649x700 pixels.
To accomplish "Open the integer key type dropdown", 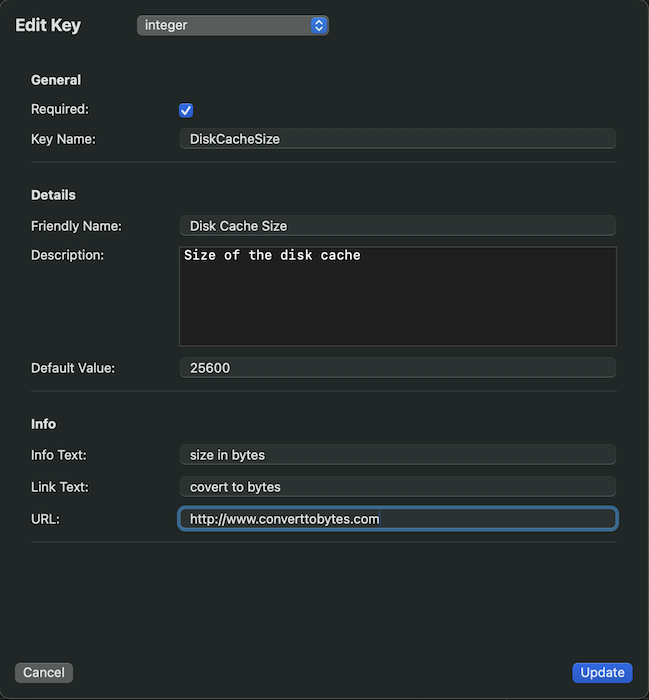I will pos(233,25).
